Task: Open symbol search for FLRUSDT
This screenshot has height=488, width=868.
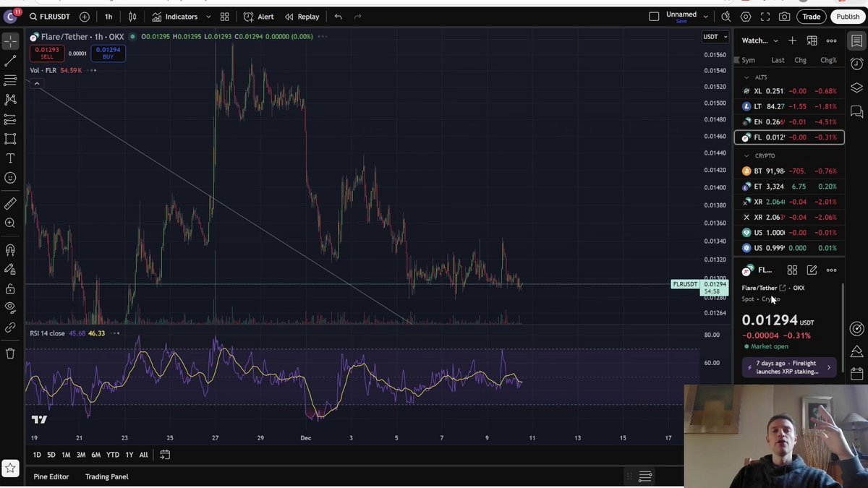Action: pos(51,17)
